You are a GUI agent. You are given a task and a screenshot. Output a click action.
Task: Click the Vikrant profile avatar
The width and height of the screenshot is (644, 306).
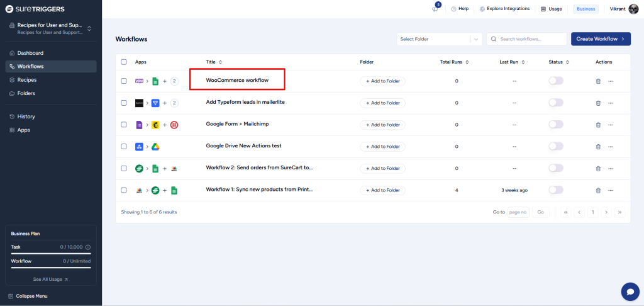coord(633,9)
